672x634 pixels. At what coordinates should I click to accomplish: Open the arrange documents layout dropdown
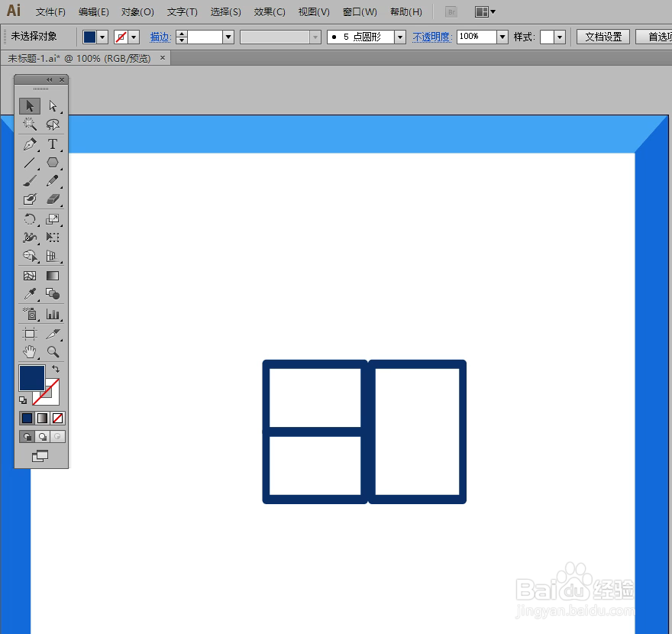tap(485, 12)
